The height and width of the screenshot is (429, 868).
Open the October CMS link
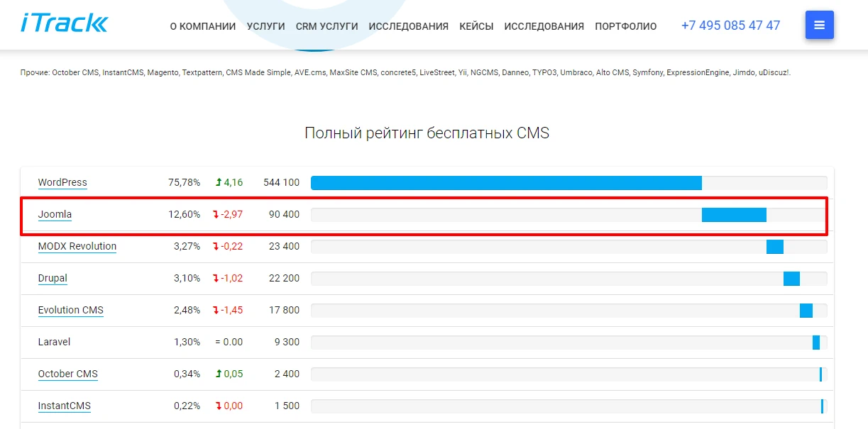click(x=68, y=374)
